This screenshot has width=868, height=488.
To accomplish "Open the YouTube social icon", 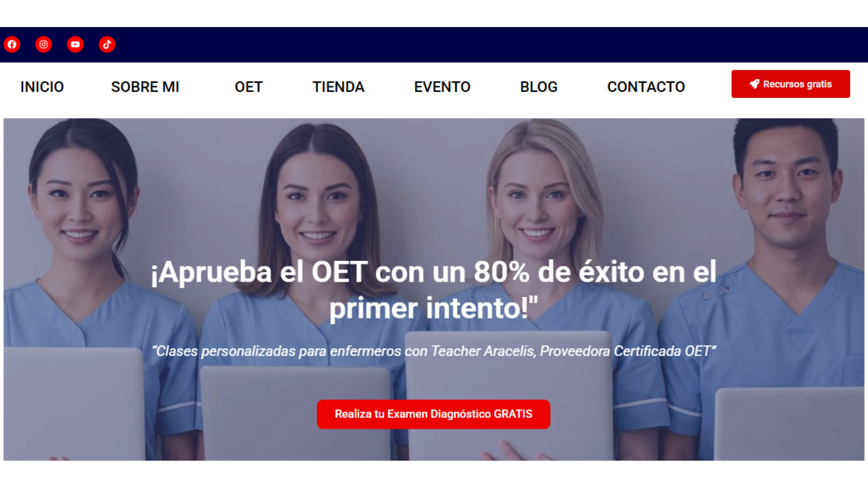I will (x=75, y=44).
